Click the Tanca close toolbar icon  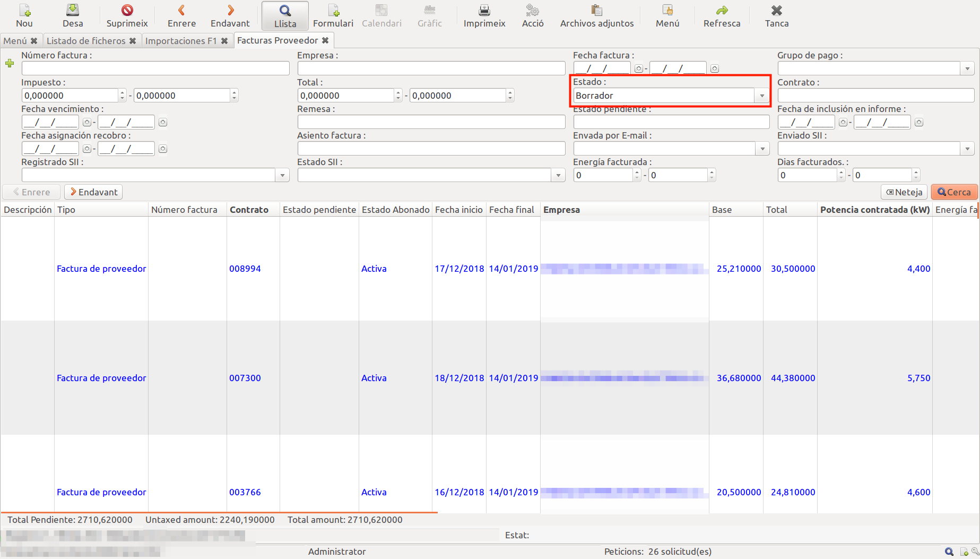pyautogui.click(x=777, y=10)
